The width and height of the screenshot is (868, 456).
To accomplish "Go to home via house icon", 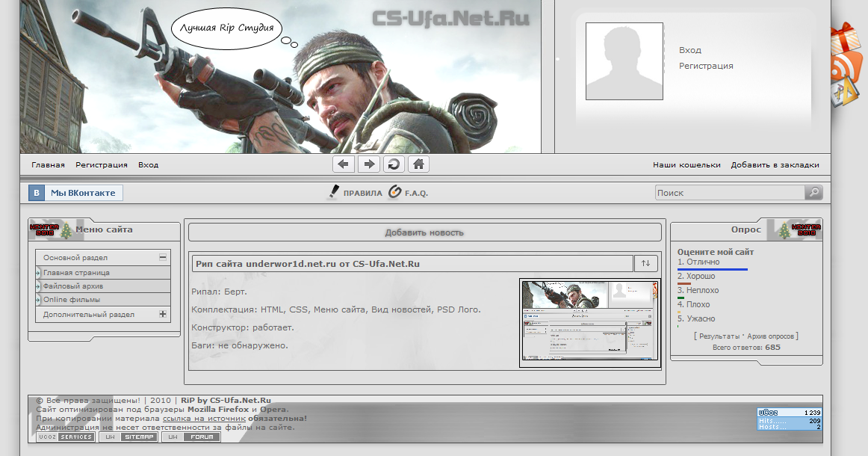I will 418,164.
